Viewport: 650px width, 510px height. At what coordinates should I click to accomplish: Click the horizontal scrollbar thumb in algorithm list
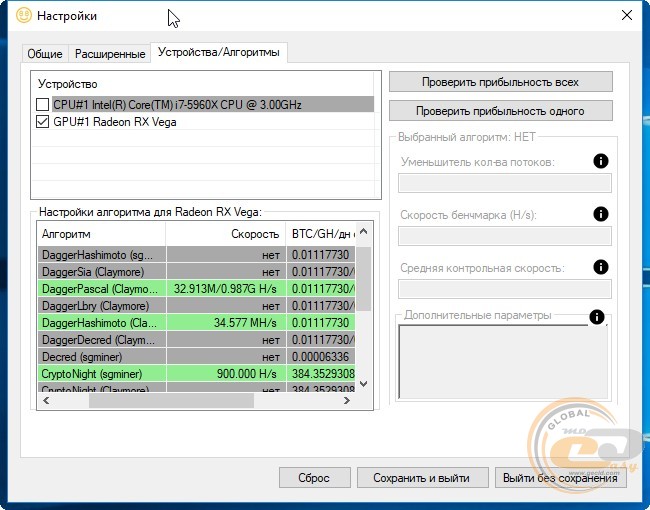click(171, 400)
